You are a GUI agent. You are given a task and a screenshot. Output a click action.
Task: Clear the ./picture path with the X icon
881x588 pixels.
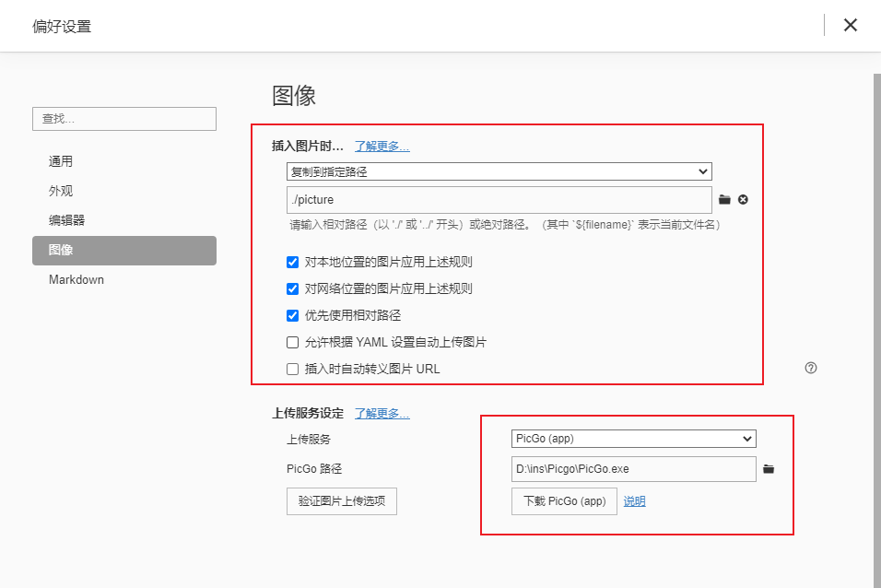pos(743,200)
